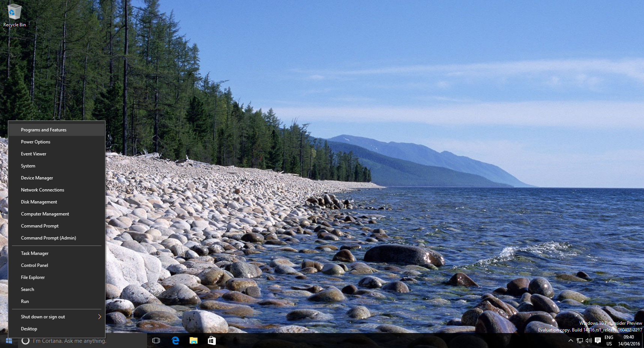Open the clock showing 09:40

pos(629,341)
